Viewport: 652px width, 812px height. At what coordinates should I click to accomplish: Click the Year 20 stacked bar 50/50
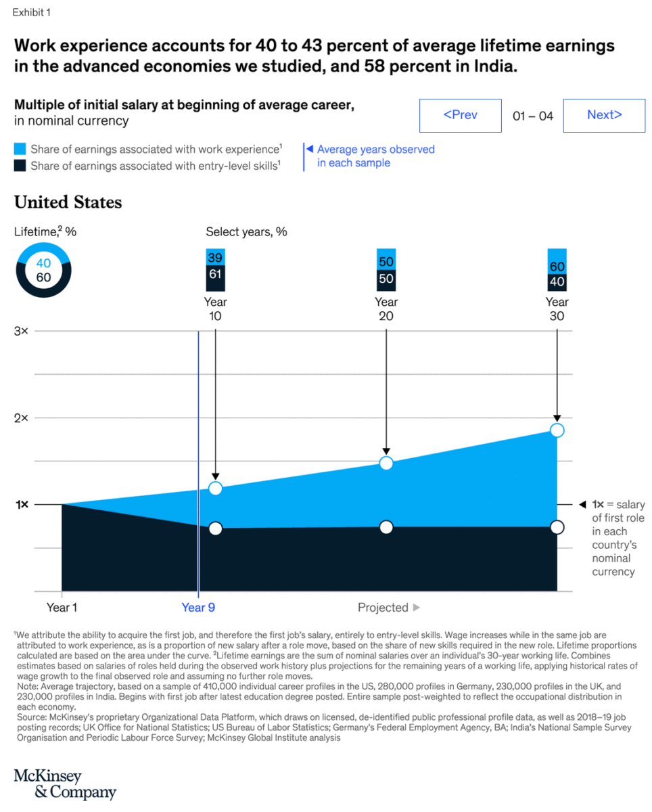point(386,269)
